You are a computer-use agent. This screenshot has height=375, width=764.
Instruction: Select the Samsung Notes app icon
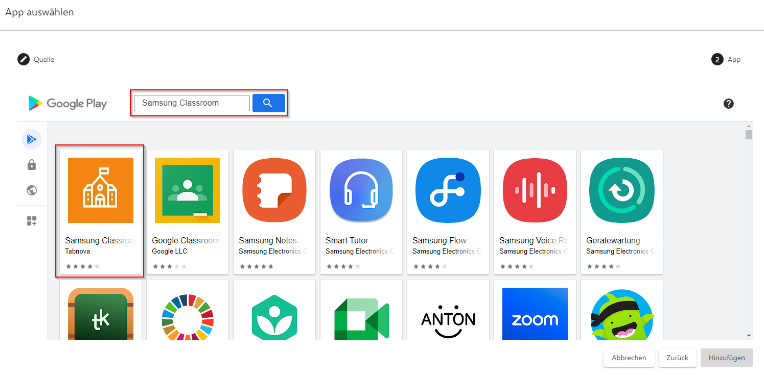click(x=274, y=190)
